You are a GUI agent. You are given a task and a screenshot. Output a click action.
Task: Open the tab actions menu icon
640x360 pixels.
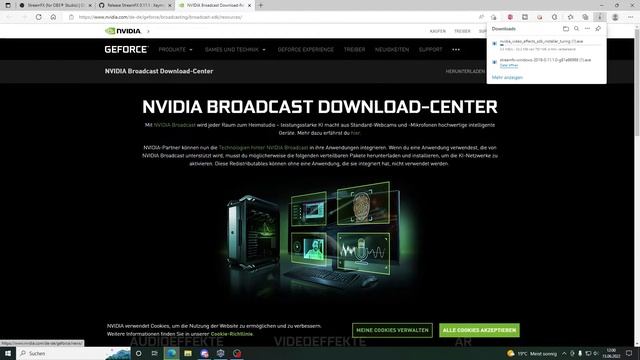coord(8,5)
